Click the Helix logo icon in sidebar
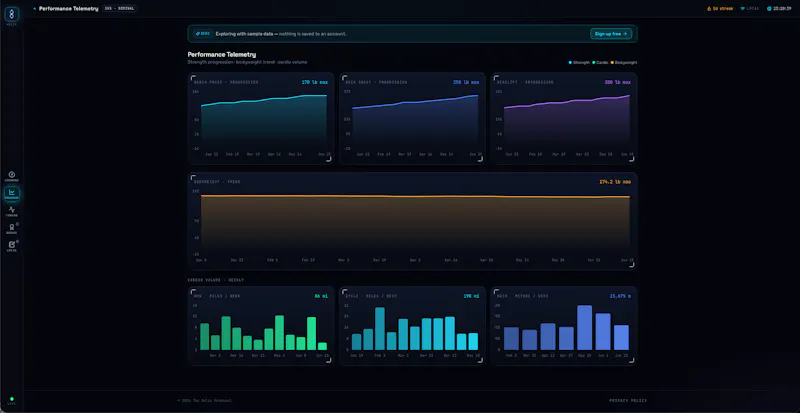 tap(12, 14)
